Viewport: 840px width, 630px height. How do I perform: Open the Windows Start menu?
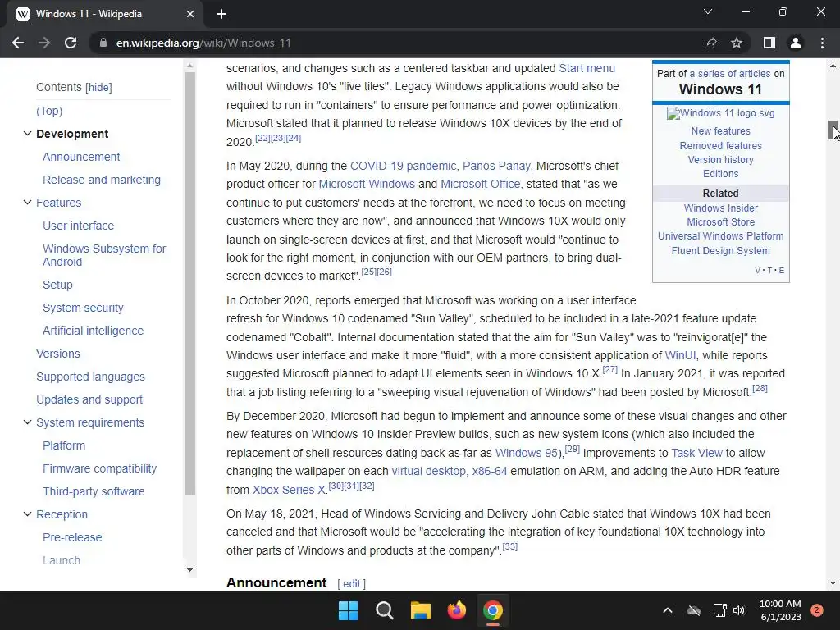[x=348, y=610]
